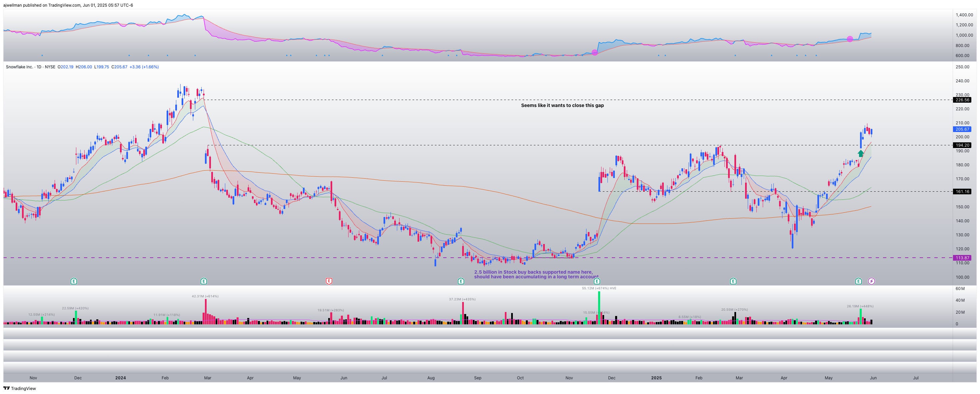Click the blue 205.67 current price label
The image size is (980, 394).
962,129
